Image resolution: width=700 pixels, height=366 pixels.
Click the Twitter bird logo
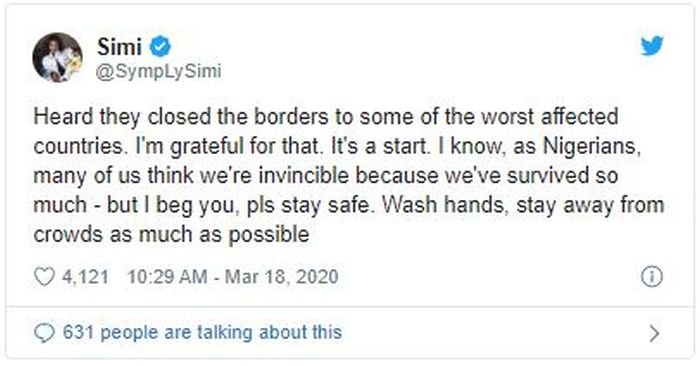(652, 46)
